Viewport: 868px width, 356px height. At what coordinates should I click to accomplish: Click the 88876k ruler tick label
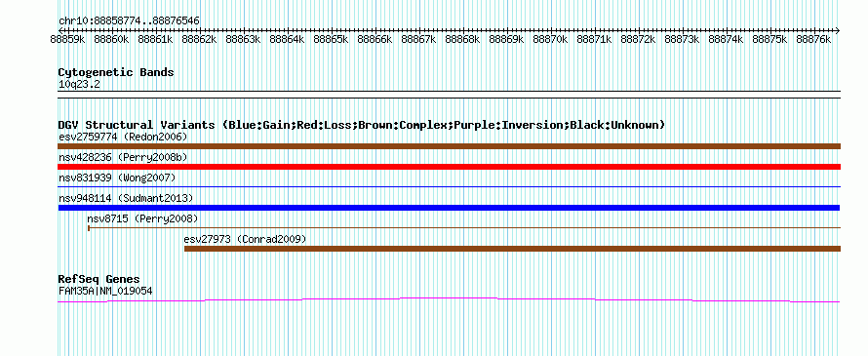click(813, 39)
